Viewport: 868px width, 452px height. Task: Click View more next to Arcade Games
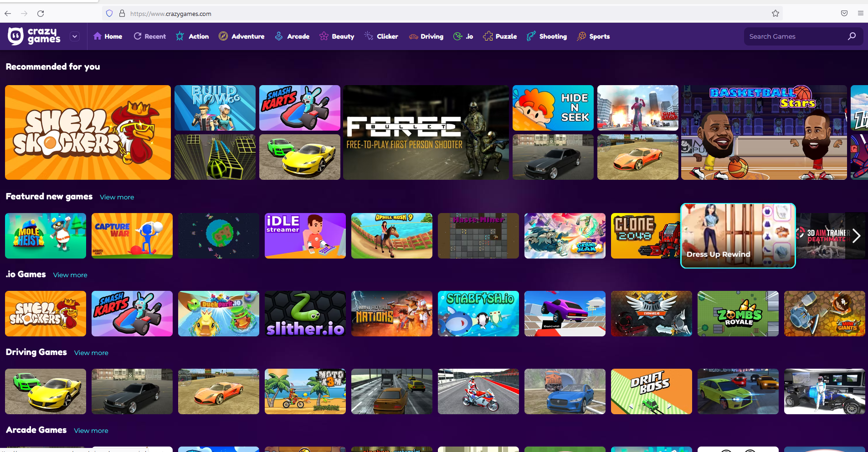pos(91,431)
